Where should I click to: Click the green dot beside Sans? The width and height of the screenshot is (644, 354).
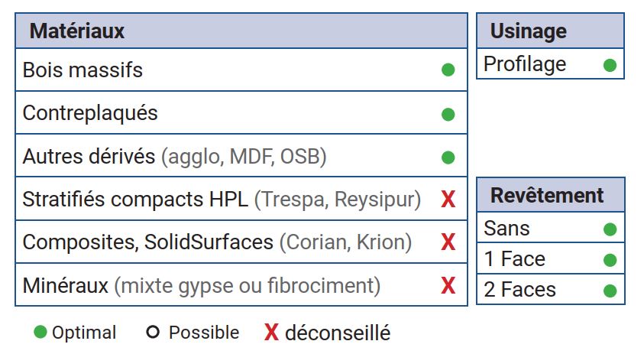pos(610,229)
